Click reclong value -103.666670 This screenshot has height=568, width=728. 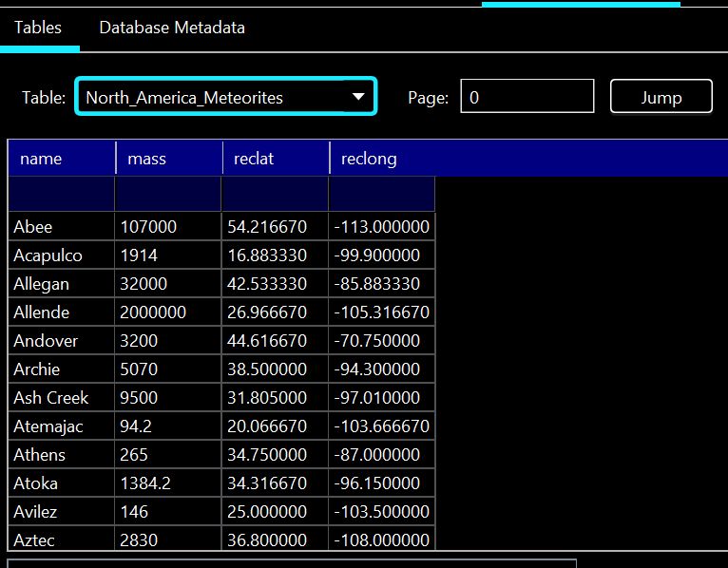point(382,426)
